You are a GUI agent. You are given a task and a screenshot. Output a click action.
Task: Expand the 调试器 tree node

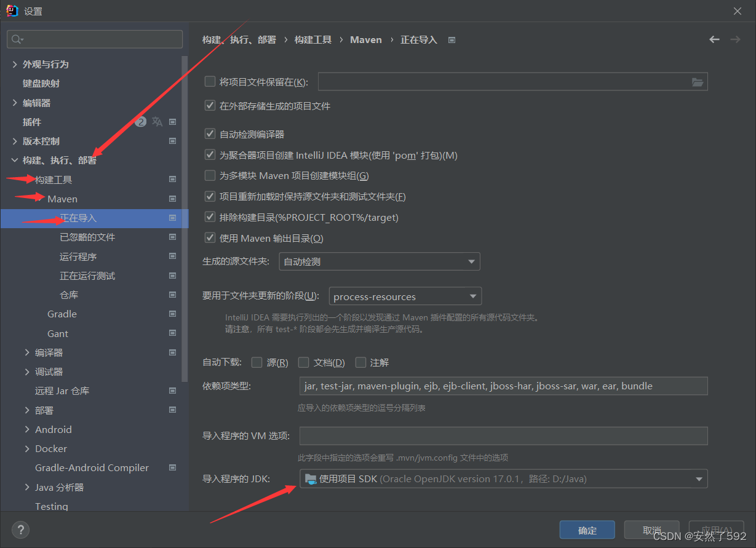coord(27,371)
